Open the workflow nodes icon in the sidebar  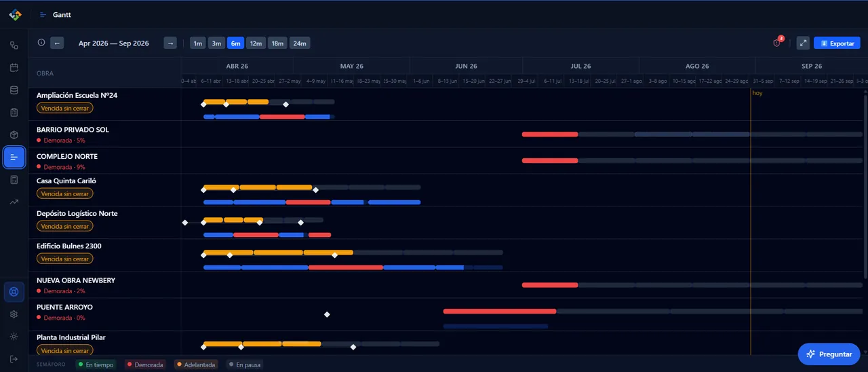point(14,45)
